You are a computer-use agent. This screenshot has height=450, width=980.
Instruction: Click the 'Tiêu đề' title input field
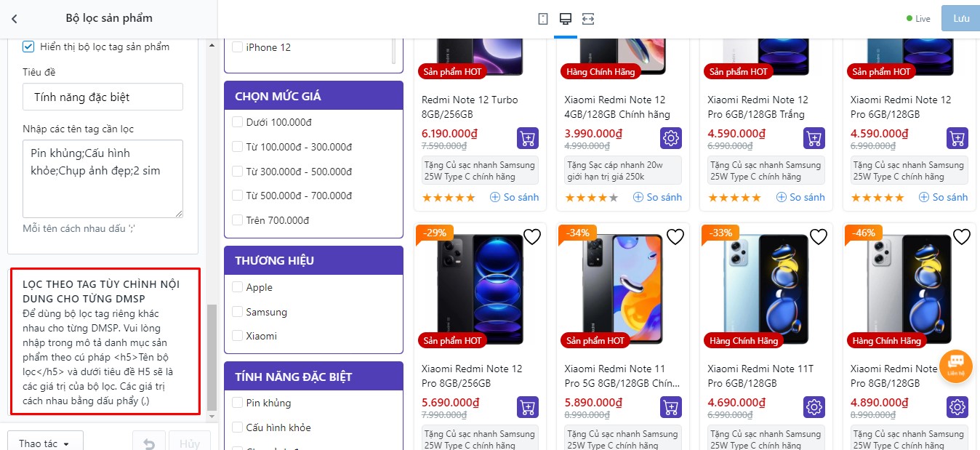tap(103, 97)
